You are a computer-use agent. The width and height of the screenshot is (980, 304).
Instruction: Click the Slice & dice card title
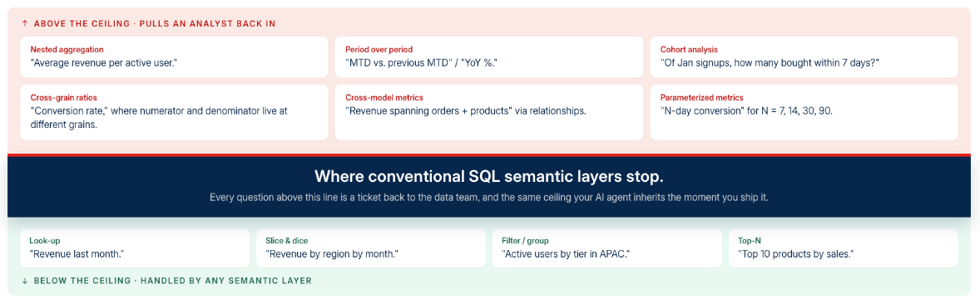coord(287,240)
